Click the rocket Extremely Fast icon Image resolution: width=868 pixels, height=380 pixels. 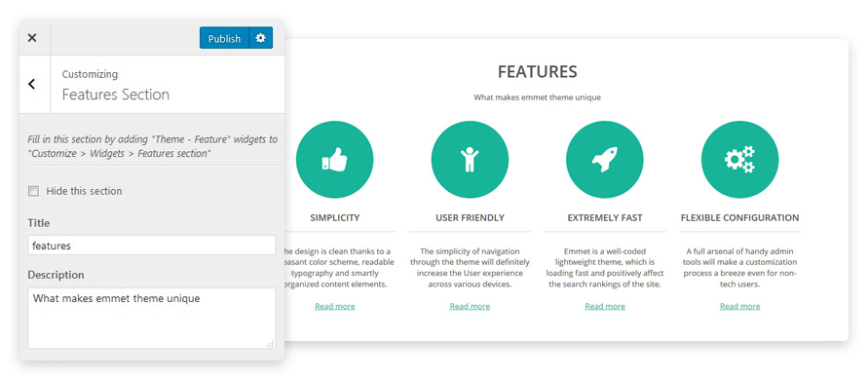(605, 160)
